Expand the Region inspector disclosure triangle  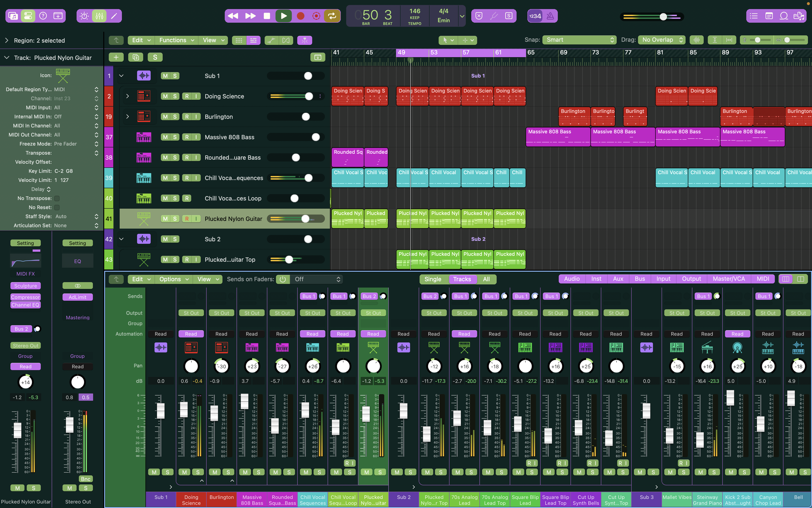click(x=7, y=40)
